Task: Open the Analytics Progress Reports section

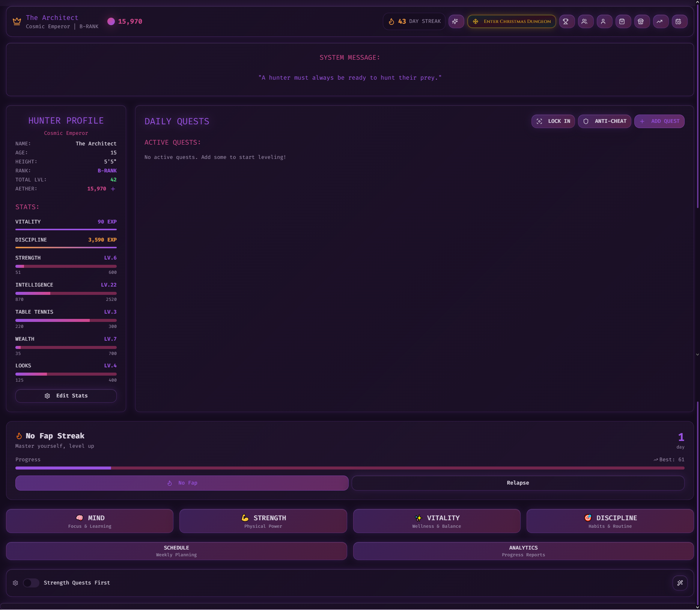Action: pos(523,551)
